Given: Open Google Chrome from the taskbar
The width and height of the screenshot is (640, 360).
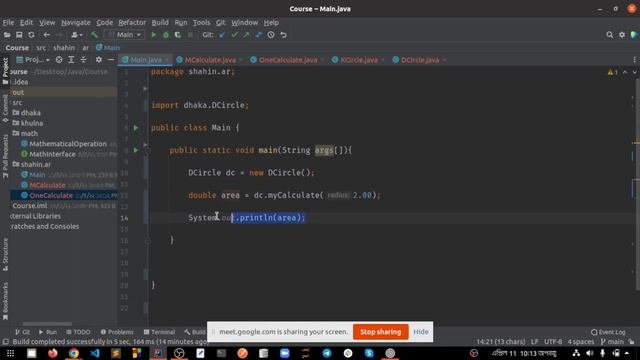Looking at the screenshot, I should (73, 353).
